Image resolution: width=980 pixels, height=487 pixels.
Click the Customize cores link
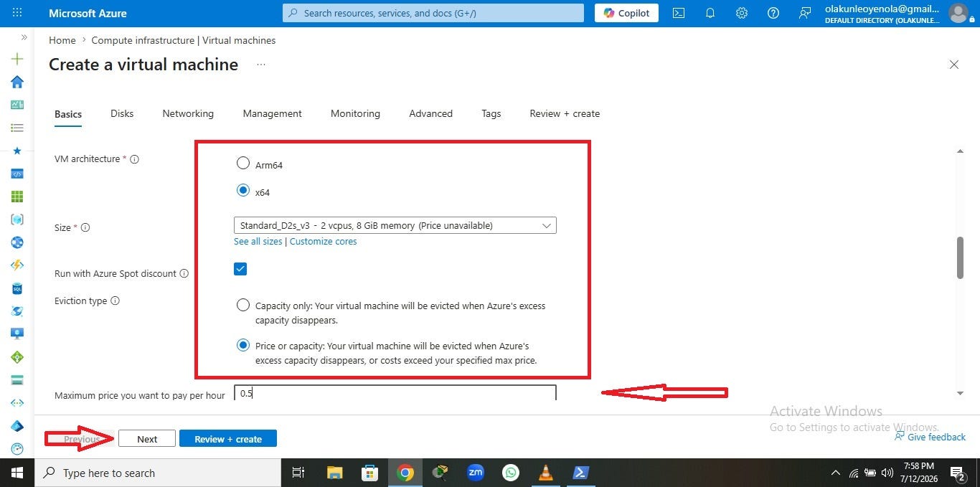tap(323, 242)
